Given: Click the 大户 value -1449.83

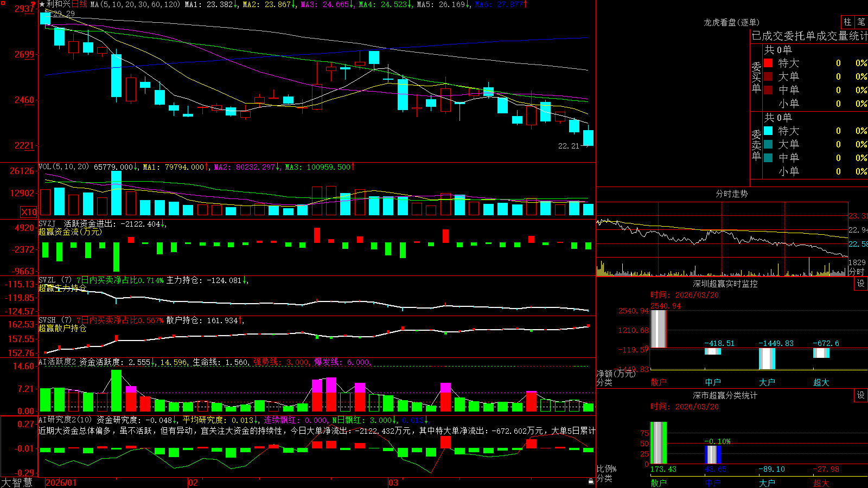Looking at the screenshot, I should point(776,343).
